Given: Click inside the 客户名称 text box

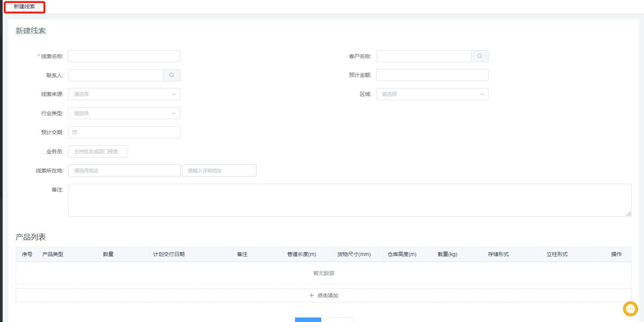Looking at the screenshot, I should tap(423, 56).
